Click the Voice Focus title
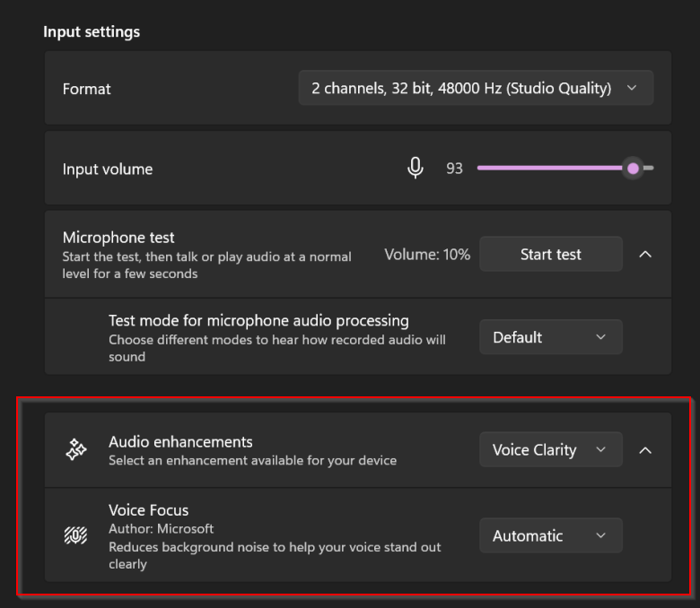Image resolution: width=700 pixels, height=608 pixels. click(x=149, y=510)
